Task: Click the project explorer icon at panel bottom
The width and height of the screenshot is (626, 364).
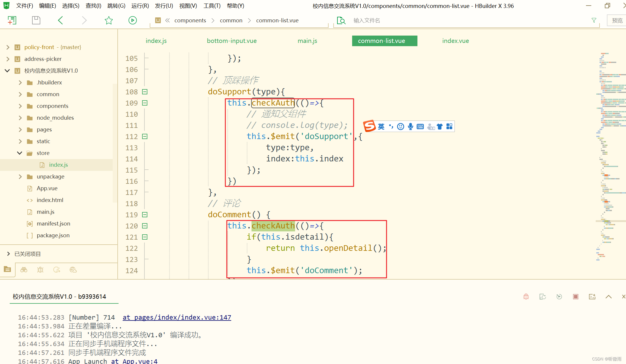Action: pyautogui.click(x=7, y=269)
